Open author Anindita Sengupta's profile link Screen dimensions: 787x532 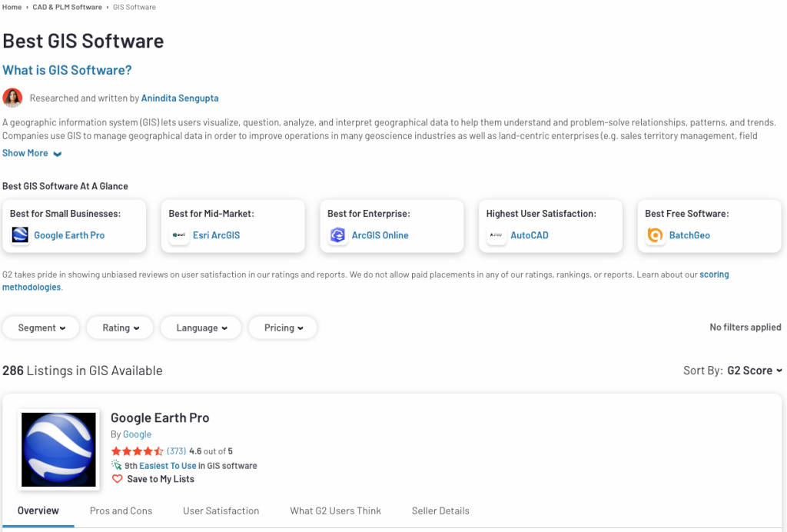[180, 98]
